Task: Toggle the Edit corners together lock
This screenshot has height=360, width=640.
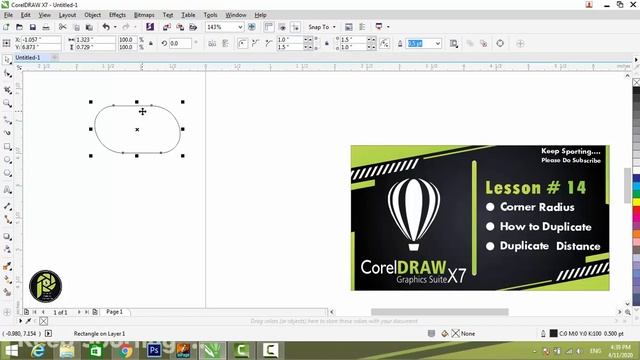Action: pyautogui.click(x=327, y=43)
